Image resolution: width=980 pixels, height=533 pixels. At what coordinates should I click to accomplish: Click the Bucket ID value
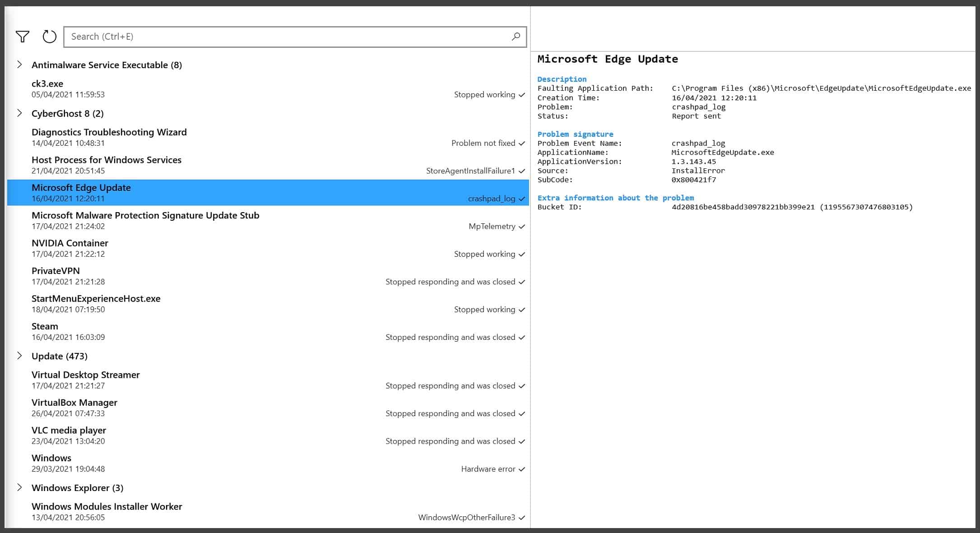point(792,207)
